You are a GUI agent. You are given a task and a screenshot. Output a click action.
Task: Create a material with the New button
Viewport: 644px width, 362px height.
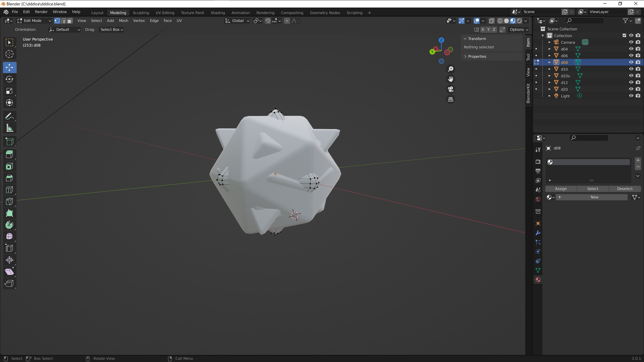click(594, 197)
